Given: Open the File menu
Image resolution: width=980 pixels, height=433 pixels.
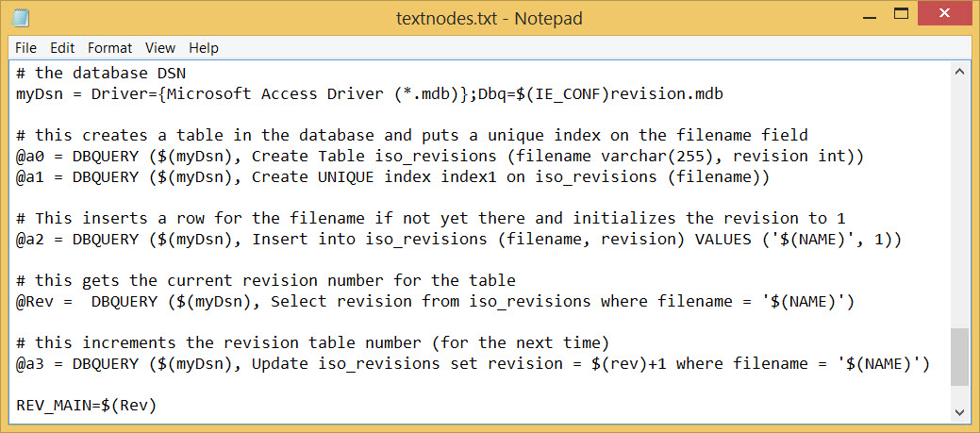Looking at the screenshot, I should 25,48.
